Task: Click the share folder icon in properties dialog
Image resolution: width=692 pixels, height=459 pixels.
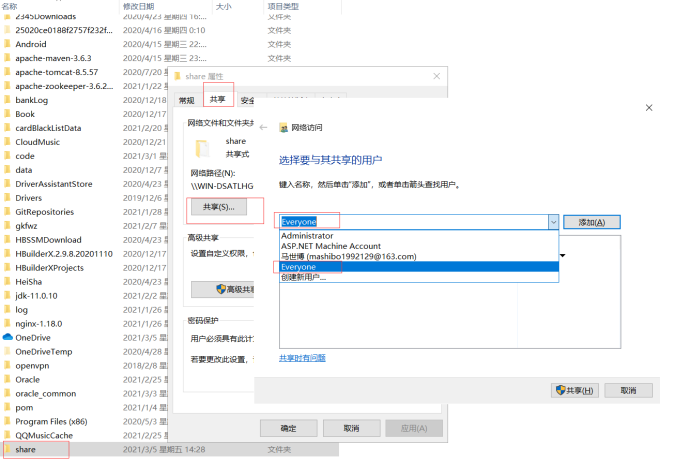Action: tap(202, 148)
